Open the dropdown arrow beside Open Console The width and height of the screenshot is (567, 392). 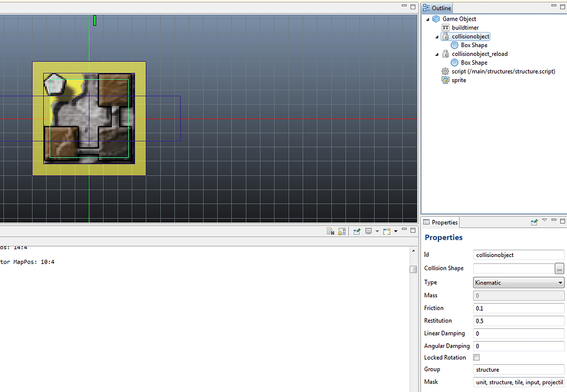tap(395, 231)
